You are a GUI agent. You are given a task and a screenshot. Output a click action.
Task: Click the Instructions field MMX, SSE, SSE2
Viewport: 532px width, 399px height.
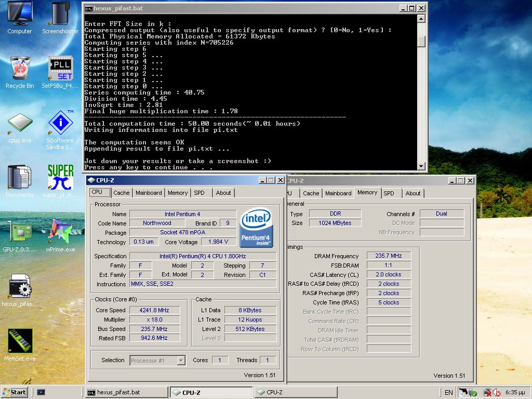[x=203, y=284]
